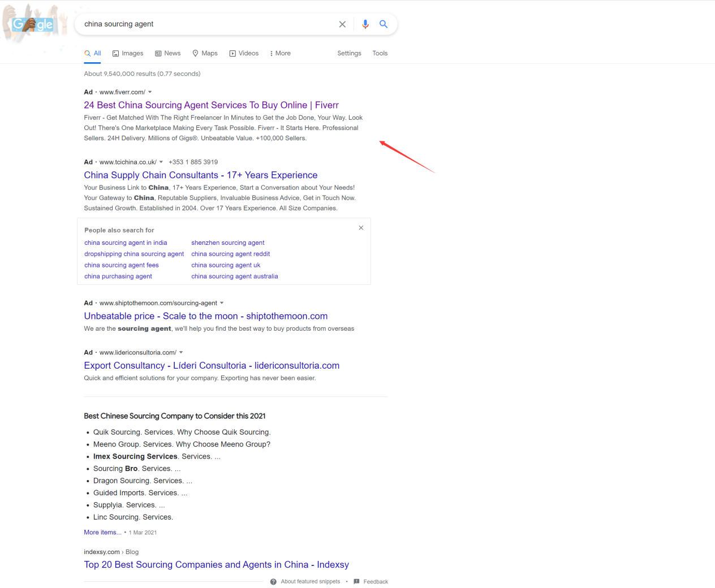Switch to the News tab
715x588 pixels.
pyautogui.click(x=168, y=53)
